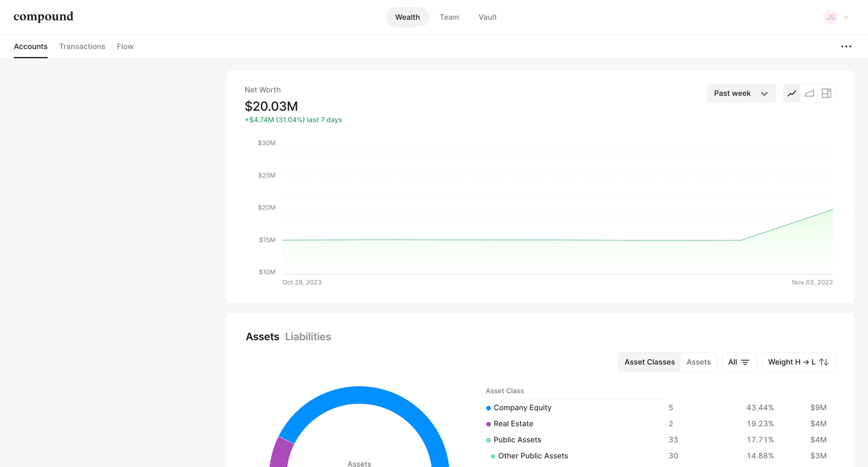868x467 pixels.
Task: Change the Weight H → L sort order
Action: coord(798,362)
